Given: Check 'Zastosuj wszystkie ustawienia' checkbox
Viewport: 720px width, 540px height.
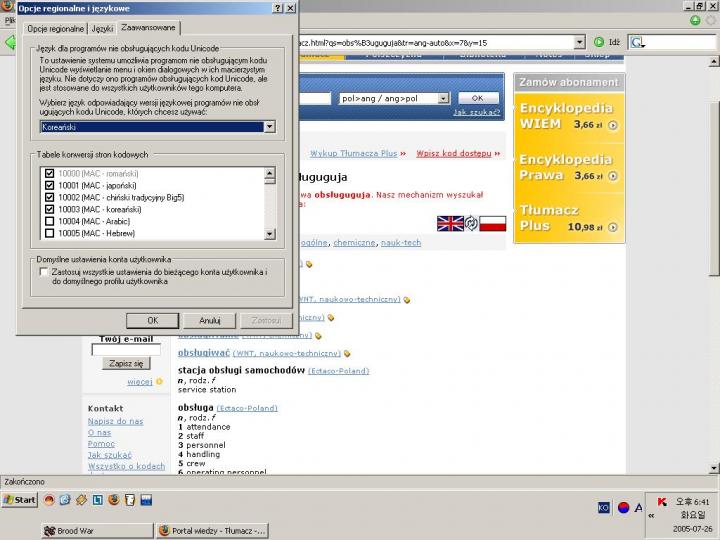Looking at the screenshot, I should 44,272.
